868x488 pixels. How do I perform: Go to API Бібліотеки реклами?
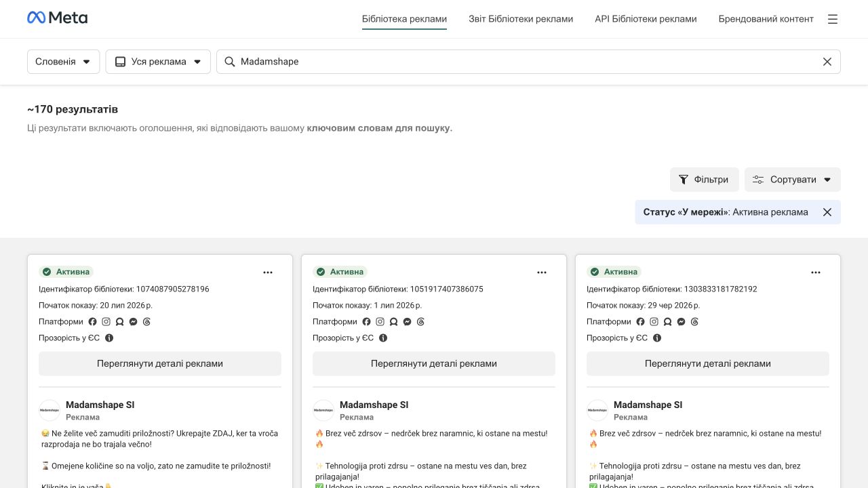click(x=646, y=19)
